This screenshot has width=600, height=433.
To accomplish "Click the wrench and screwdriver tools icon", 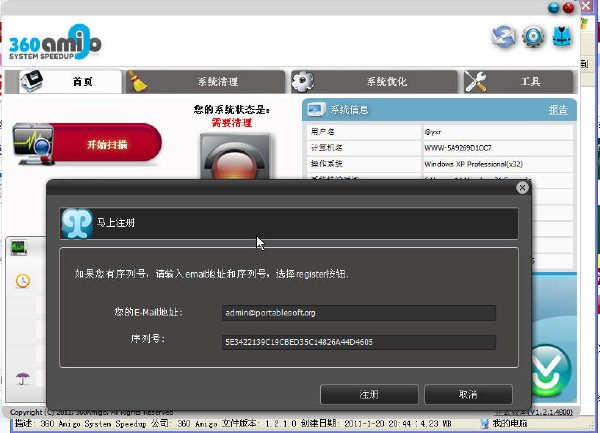I will point(475,82).
